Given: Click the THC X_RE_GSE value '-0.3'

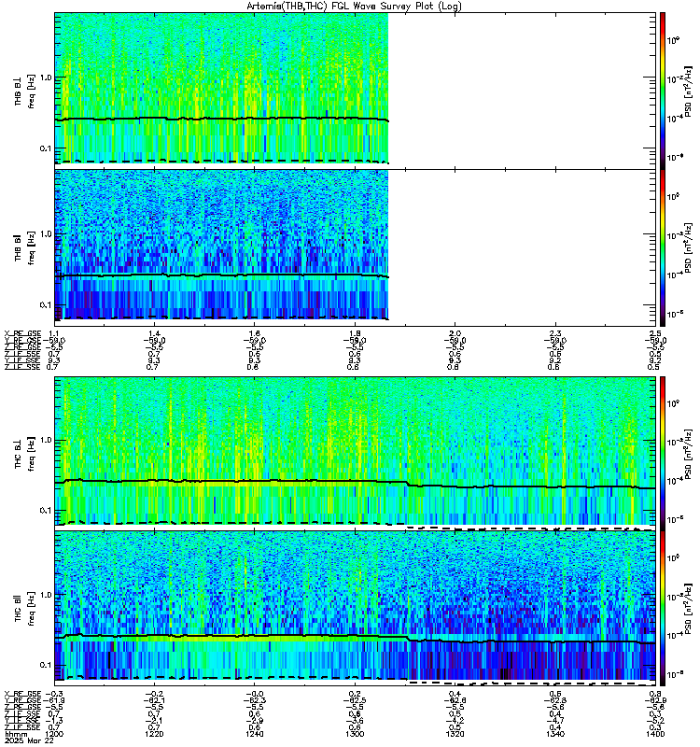Looking at the screenshot, I should (x=54, y=694).
